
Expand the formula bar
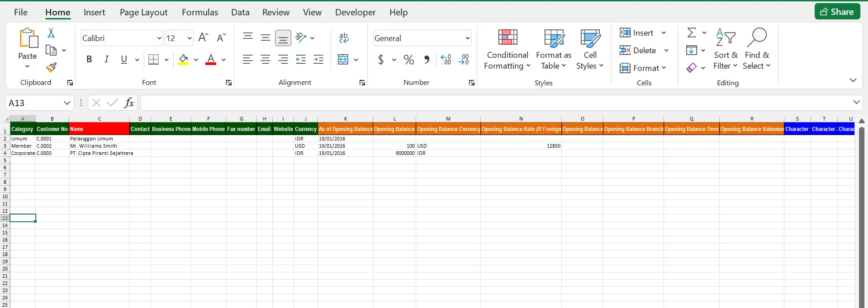856,102
